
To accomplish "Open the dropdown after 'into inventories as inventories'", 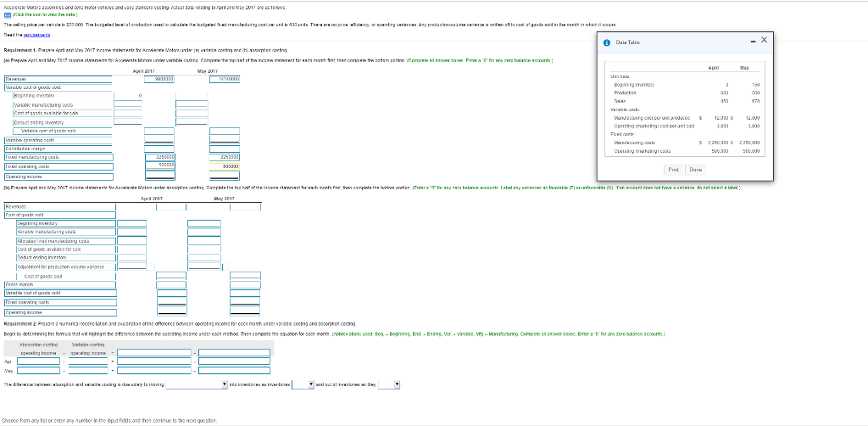I will tap(303, 384).
